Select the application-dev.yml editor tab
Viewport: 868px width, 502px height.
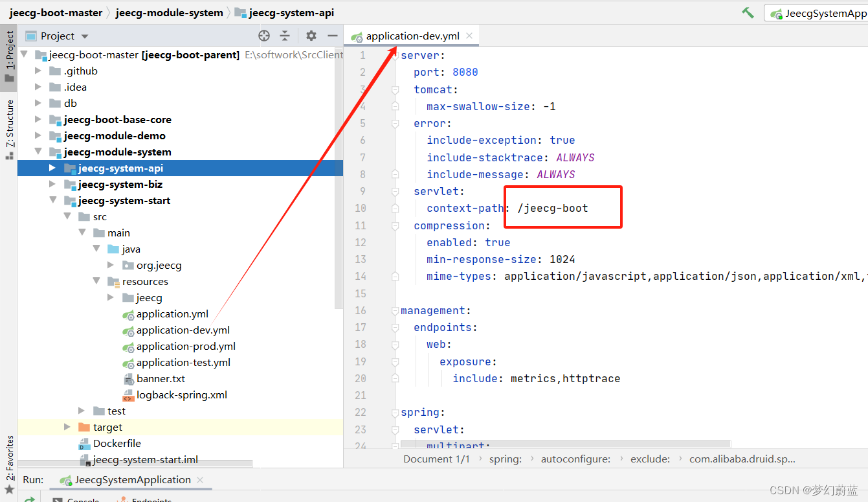(x=412, y=36)
